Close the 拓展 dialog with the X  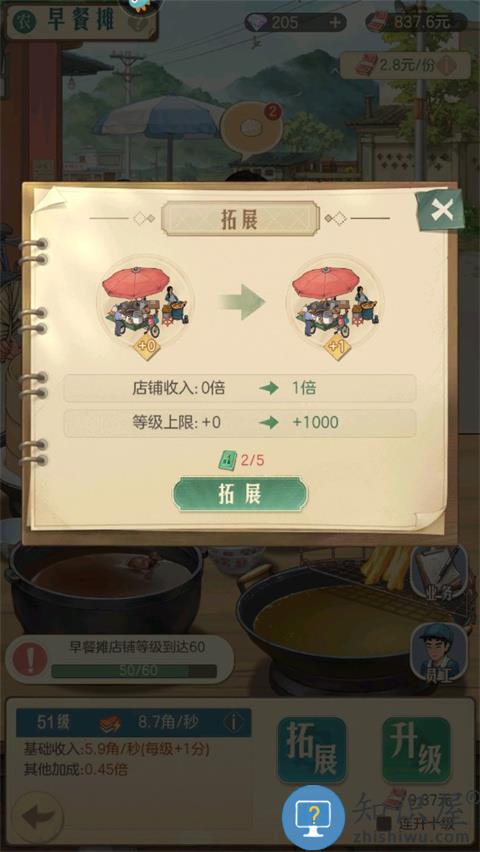coord(441,210)
